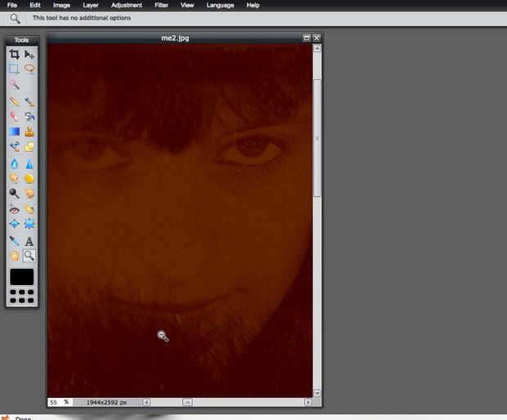This screenshot has height=420, width=507.
Task: Close the me2.jpg document window
Action: point(317,38)
